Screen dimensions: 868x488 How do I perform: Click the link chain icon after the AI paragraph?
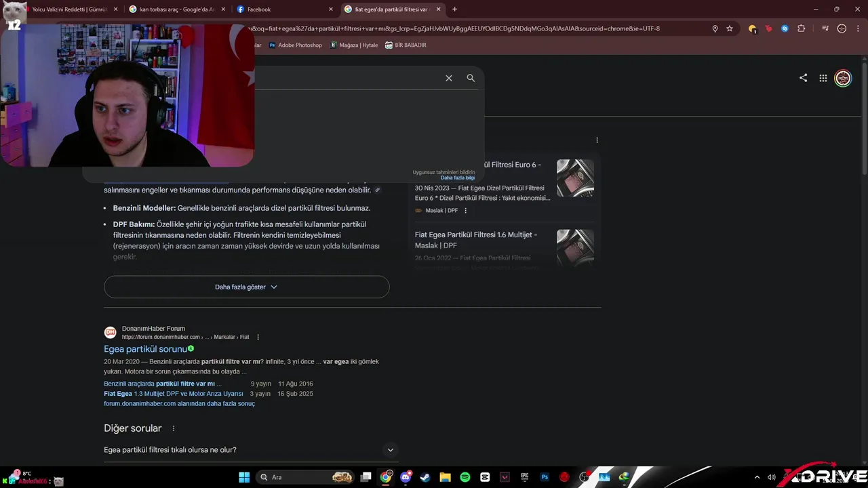pos(378,190)
